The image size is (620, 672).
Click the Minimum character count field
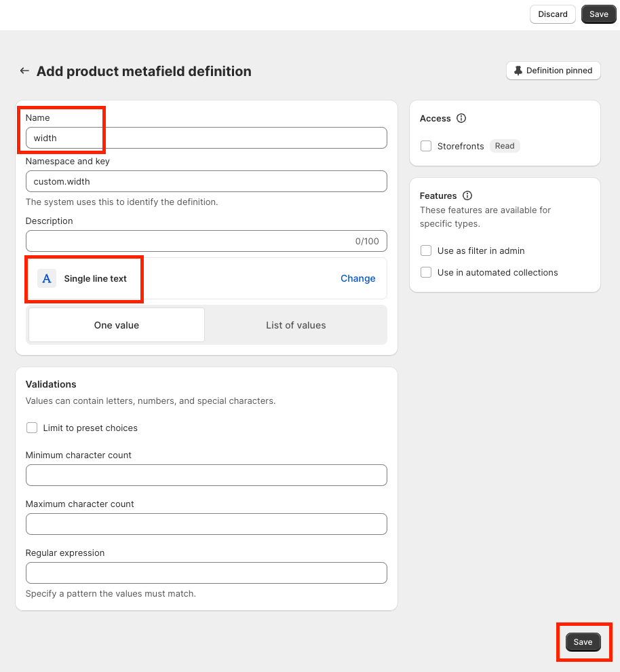click(x=206, y=475)
